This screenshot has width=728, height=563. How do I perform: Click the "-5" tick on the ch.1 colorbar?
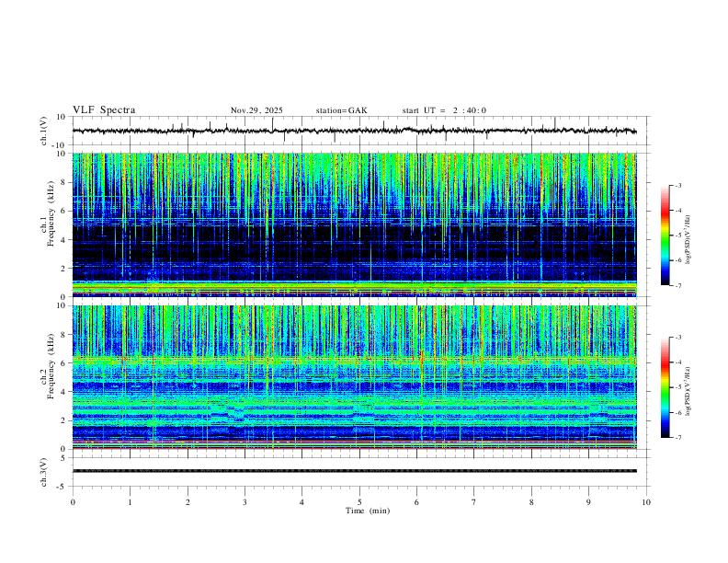pyautogui.click(x=678, y=236)
